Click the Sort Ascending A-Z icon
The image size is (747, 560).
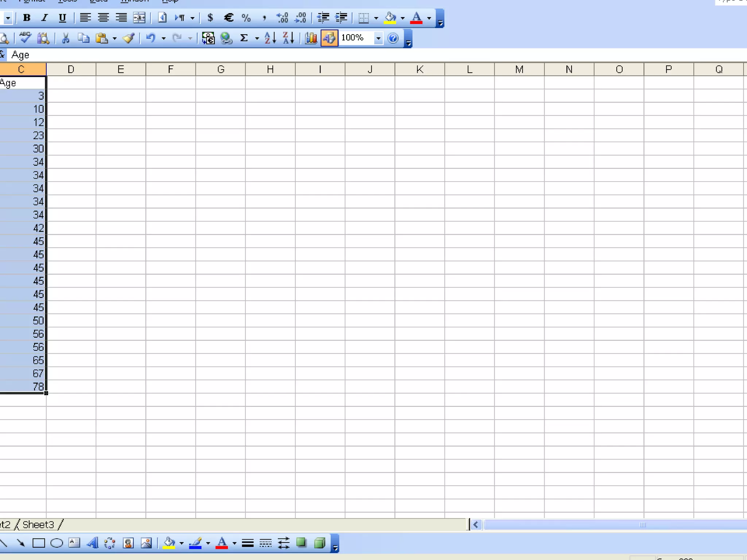pyautogui.click(x=270, y=38)
